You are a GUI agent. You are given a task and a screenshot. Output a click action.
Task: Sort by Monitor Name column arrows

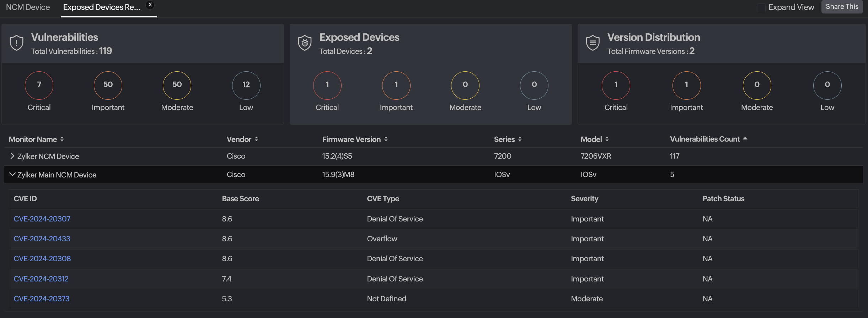62,139
